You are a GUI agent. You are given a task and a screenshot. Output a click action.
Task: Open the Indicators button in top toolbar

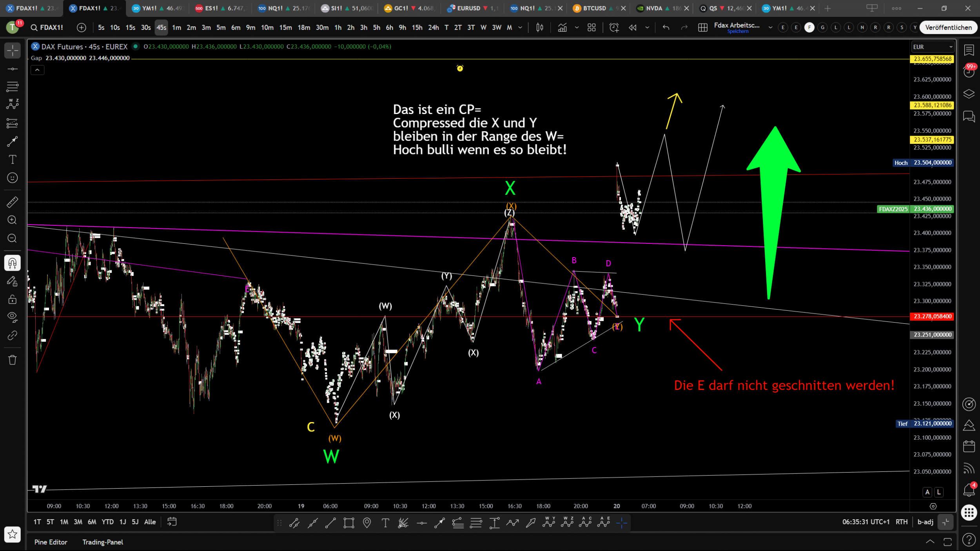(x=562, y=27)
